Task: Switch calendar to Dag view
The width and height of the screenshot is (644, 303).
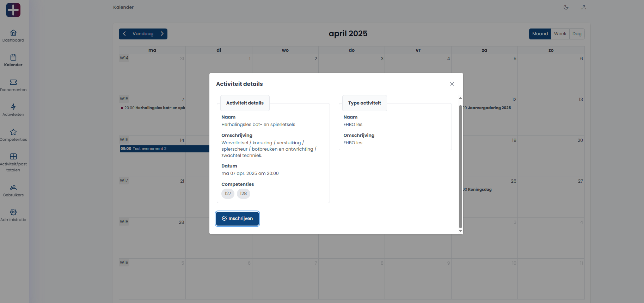Action: point(577,34)
